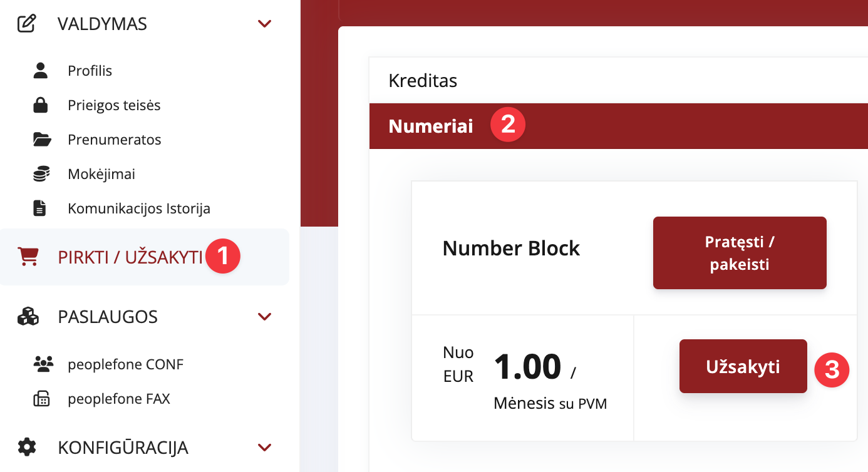Select the Numeriai tab
868x472 pixels.
[x=431, y=126]
